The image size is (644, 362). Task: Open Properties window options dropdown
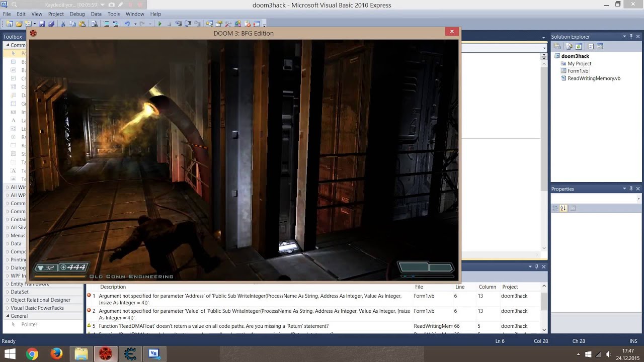click(624, 189)
